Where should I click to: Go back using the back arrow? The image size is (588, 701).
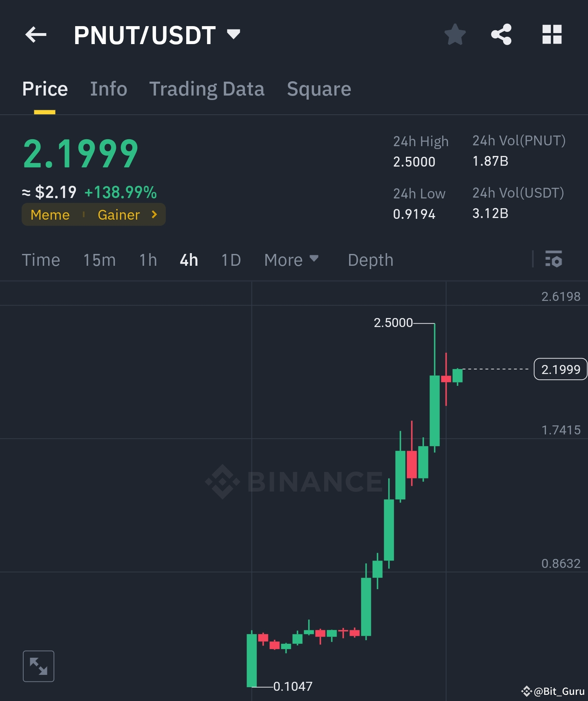tap(36, 35)
